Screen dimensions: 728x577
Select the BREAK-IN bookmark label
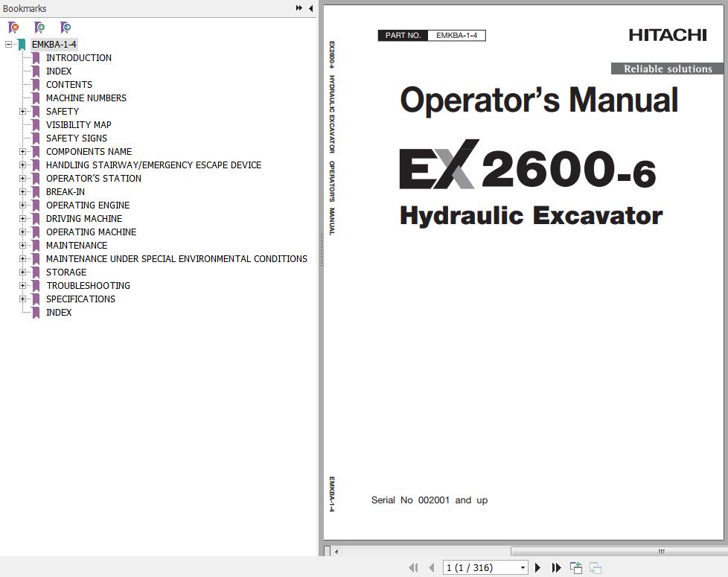(x=66, y=192)
